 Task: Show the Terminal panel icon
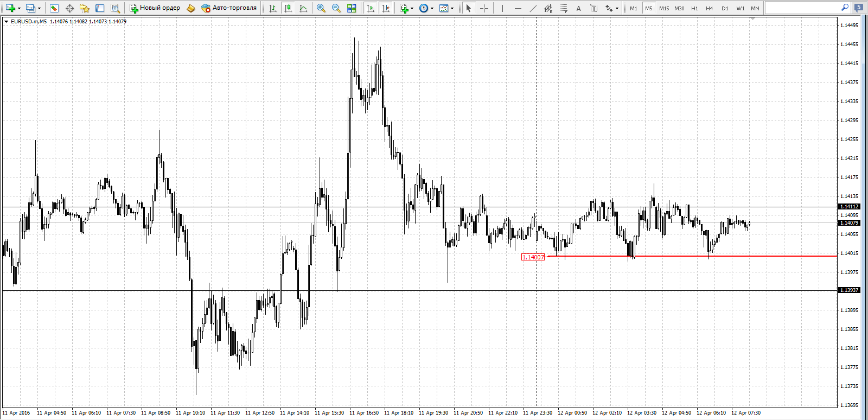(x=100, y=8)
